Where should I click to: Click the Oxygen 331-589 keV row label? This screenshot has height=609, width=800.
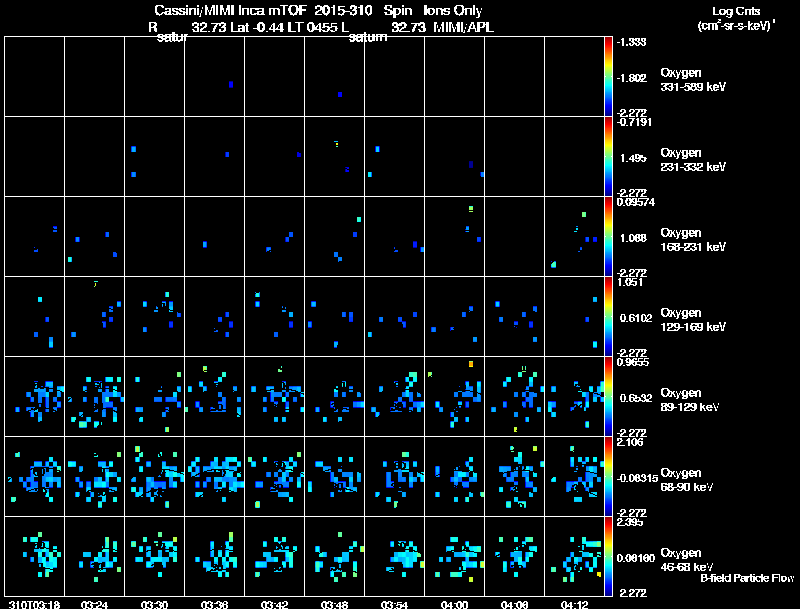coord(693,80)
